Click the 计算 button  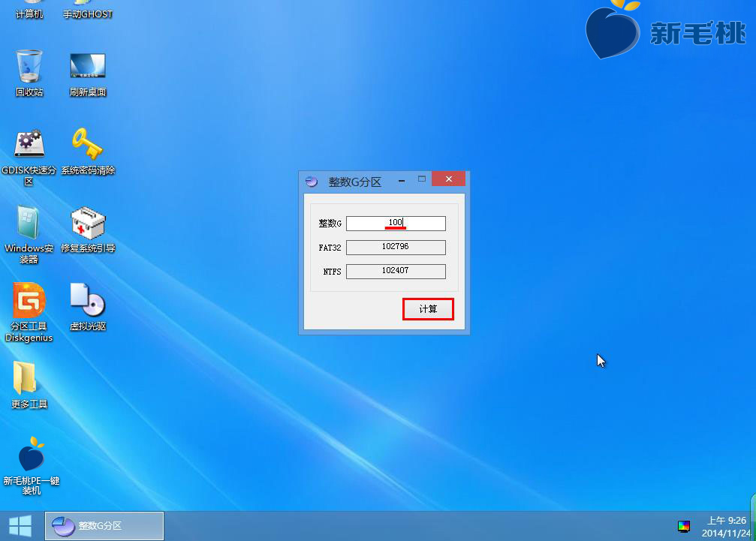[428, 309]
